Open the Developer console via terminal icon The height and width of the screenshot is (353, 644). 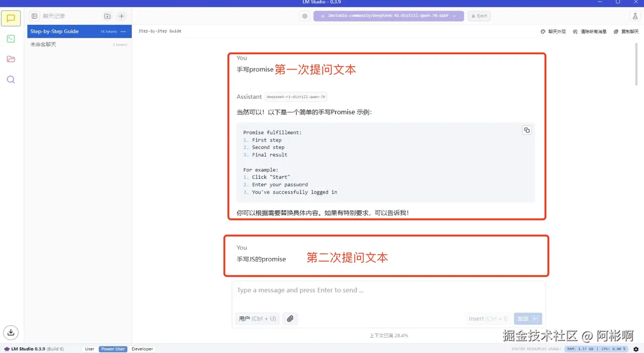11,38
